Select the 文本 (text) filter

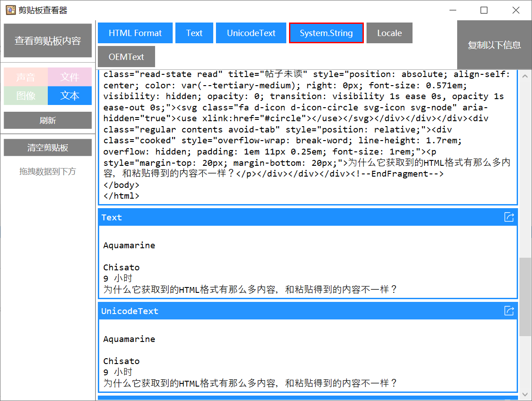tap(69, 96)
